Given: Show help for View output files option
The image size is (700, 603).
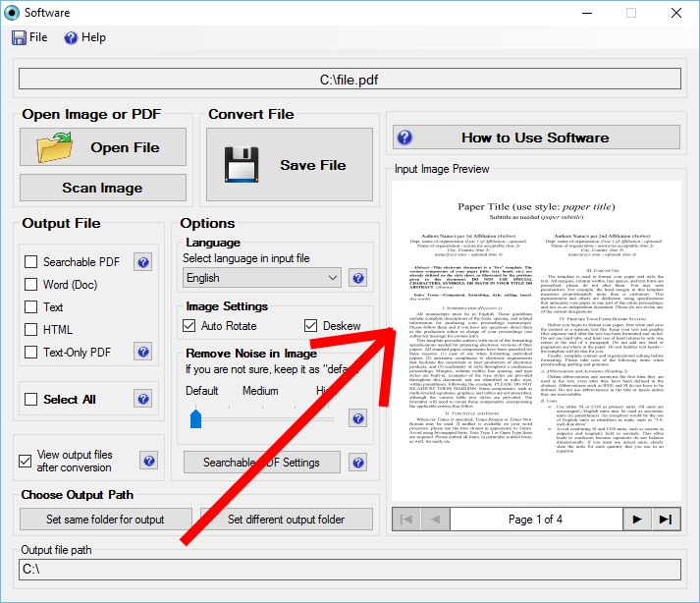Looking at the screenshot, I should click(149, 461).
